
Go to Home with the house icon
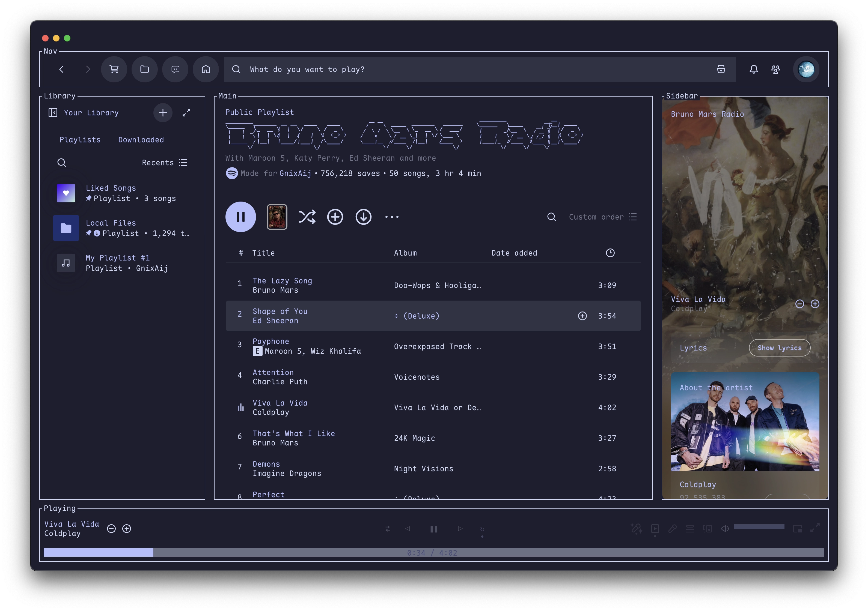pyautogui.click(x=206, y=69)
